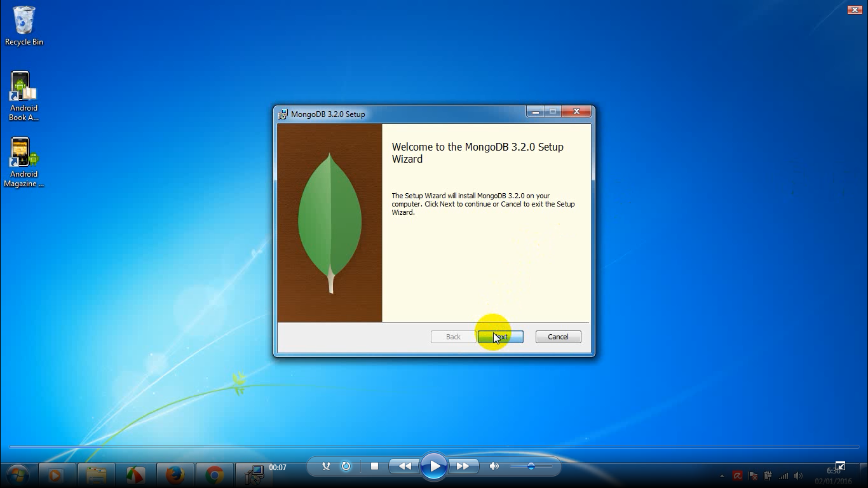Select the Android Magazine desktop shortcut
The image size is (868, 488).
coord(24,163)
